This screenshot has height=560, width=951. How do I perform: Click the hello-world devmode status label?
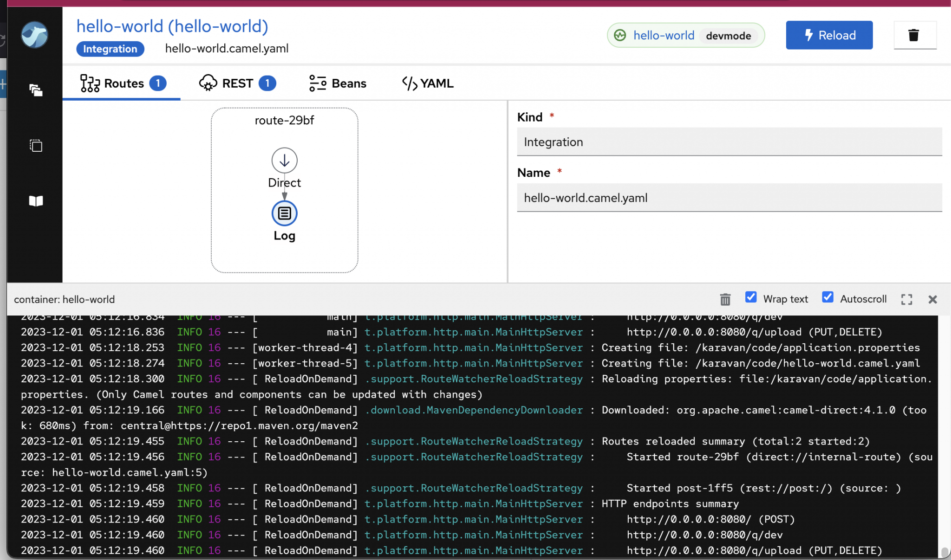(685, 35)
